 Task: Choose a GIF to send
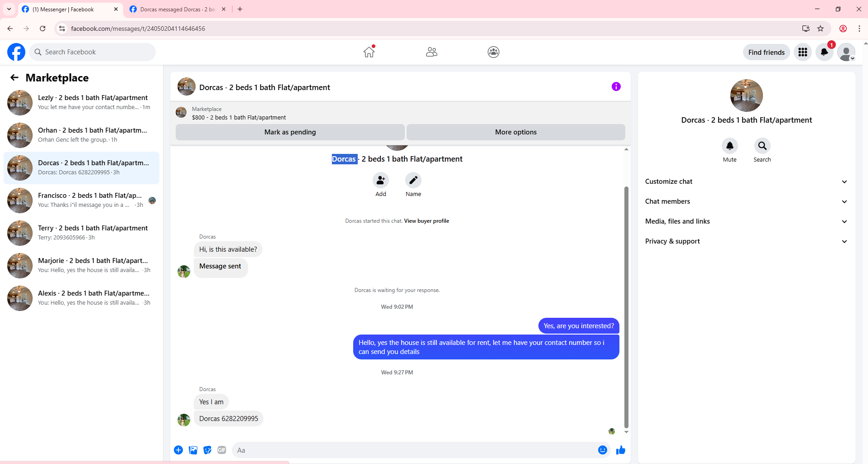221,450
